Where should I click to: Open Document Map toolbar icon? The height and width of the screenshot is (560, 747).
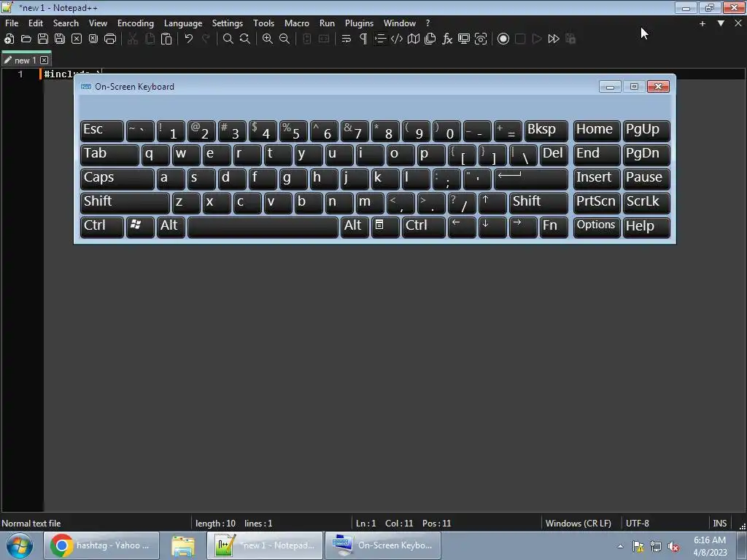coord(414,39)
